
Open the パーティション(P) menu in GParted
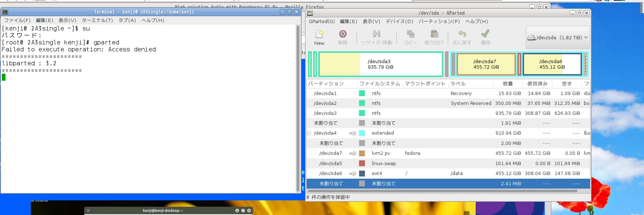439,22
